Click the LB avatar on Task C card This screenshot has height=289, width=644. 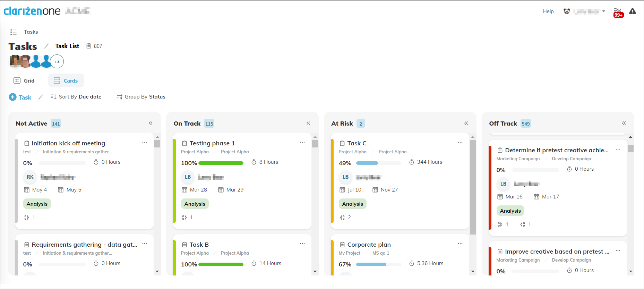345,177
